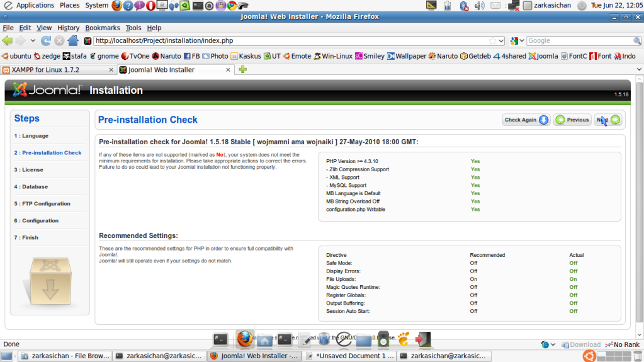The width and height of the screenshot is (644, 362).
Task: Bookmark this page with the star
Action: (x=492, y=41)
